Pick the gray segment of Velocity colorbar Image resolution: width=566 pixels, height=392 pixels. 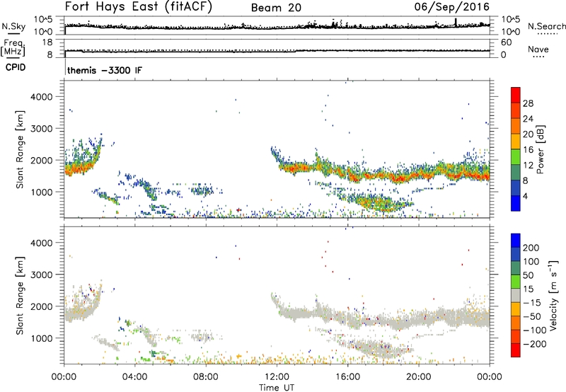pyautogui.click(x=516, y=295)
